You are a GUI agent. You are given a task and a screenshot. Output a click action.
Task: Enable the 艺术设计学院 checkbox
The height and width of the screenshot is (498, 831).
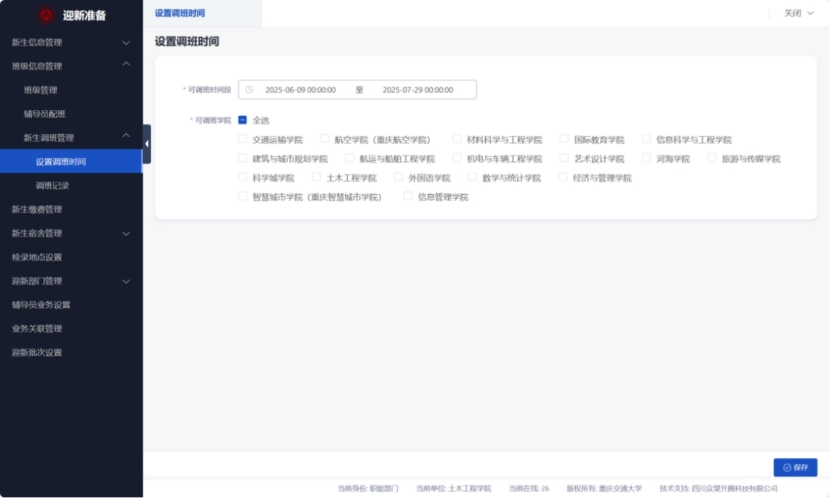[564, 159]
